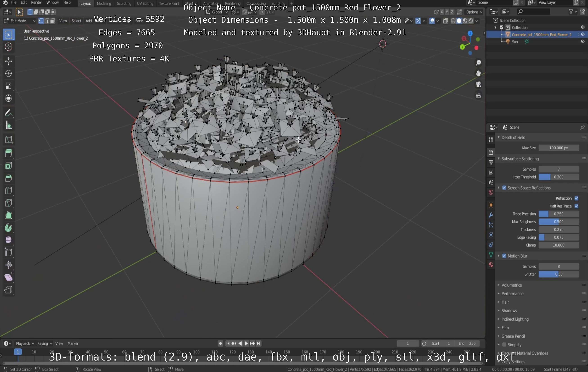
Task: Select the Shear tool
Action: [x=9, y=277]
